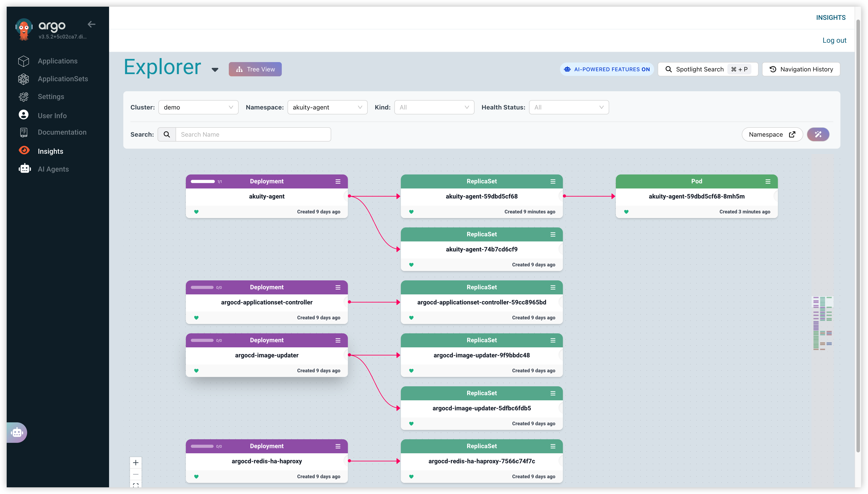Open menu for argocd-redis-ha-haproxy-7566c74f7c ReplicaSet

pyautogui.click(x=553, y=446)
